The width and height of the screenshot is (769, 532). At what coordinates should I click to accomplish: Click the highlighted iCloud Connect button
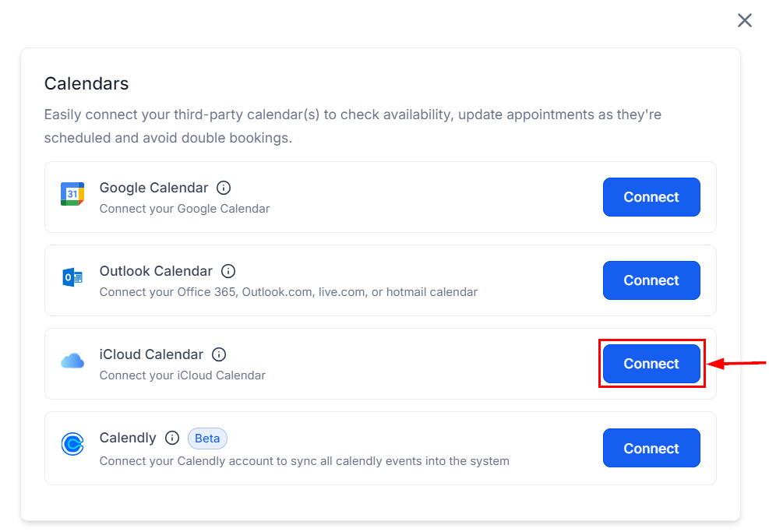tap(651, 363)
